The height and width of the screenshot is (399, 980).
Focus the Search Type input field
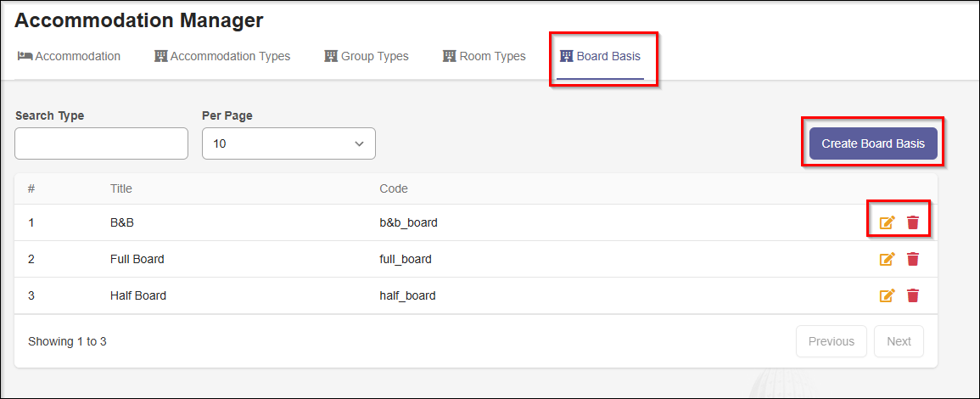pos(102,143)
